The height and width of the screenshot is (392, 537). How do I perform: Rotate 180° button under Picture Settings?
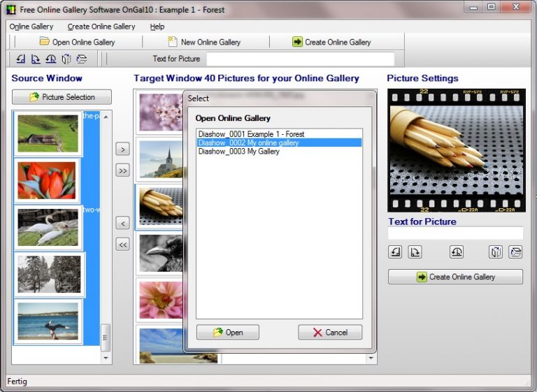pyautogui.click(x=457, y=252)
